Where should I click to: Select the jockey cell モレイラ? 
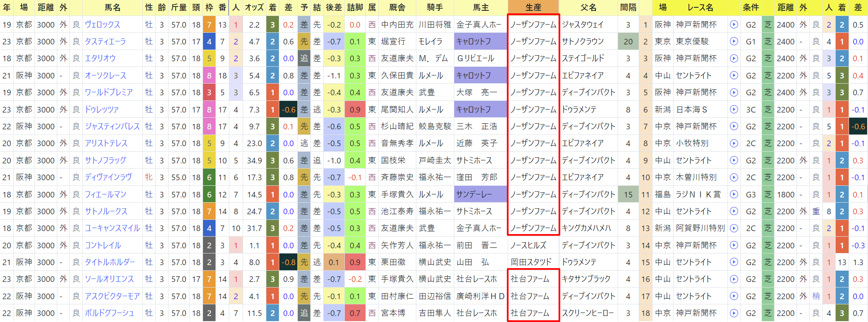[435, 41]
